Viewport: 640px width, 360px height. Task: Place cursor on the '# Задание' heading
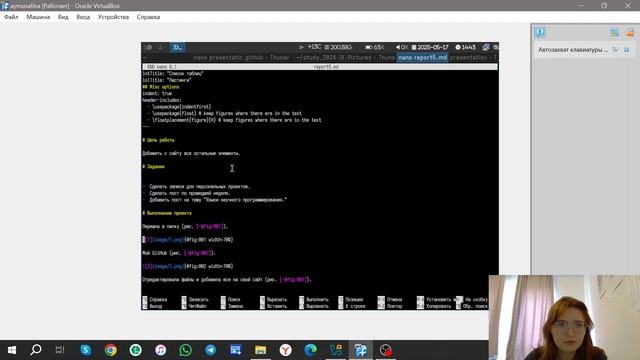coord(153,167)
